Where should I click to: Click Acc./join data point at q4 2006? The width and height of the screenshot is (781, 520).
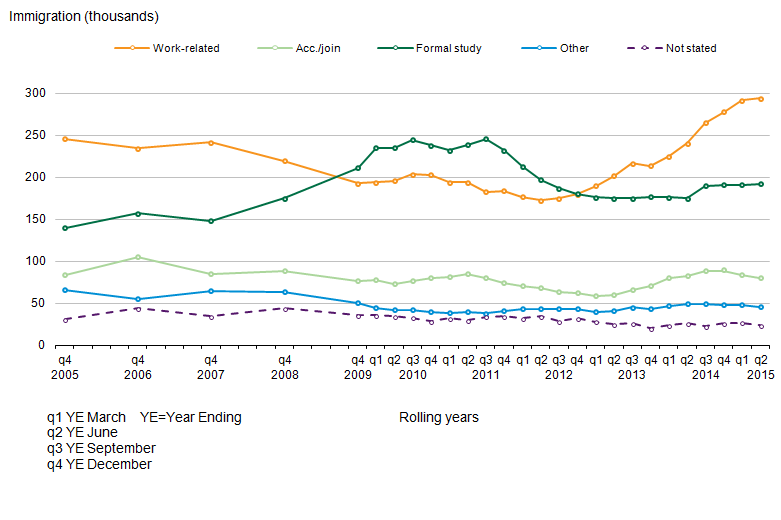pos(138,257)
